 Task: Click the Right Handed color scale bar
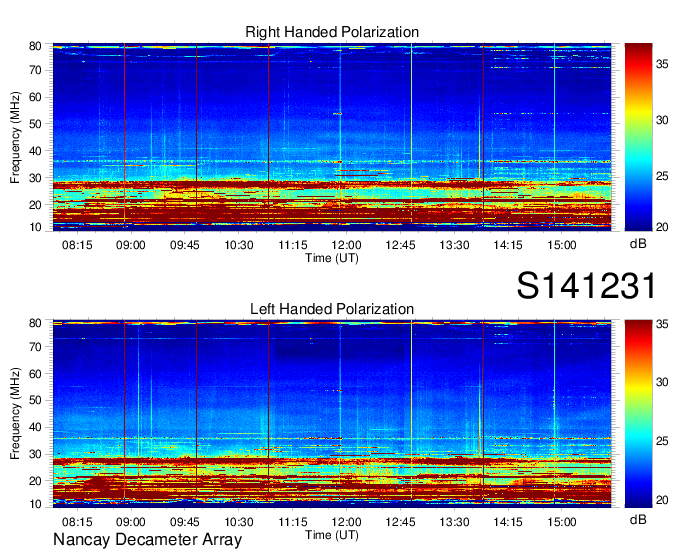click(x=638, y=137)
